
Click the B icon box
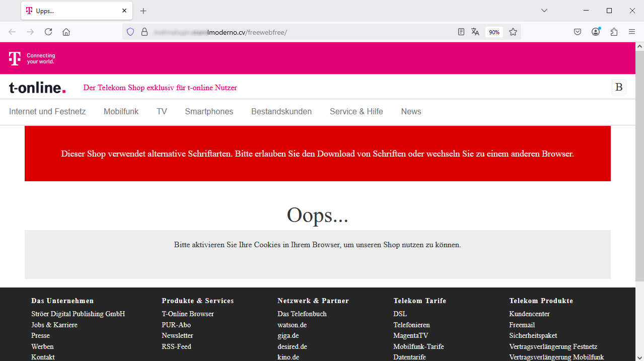(x=619, y=87)
